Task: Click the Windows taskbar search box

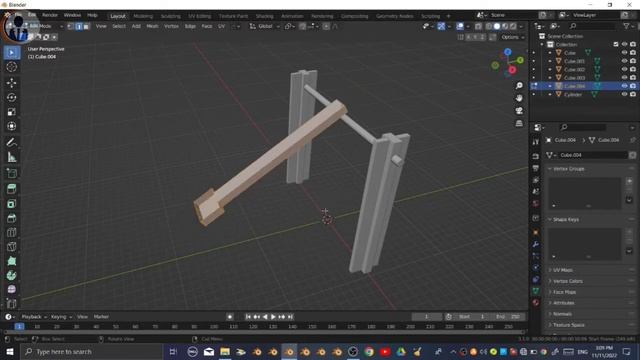Action: [x=92, y=351]
